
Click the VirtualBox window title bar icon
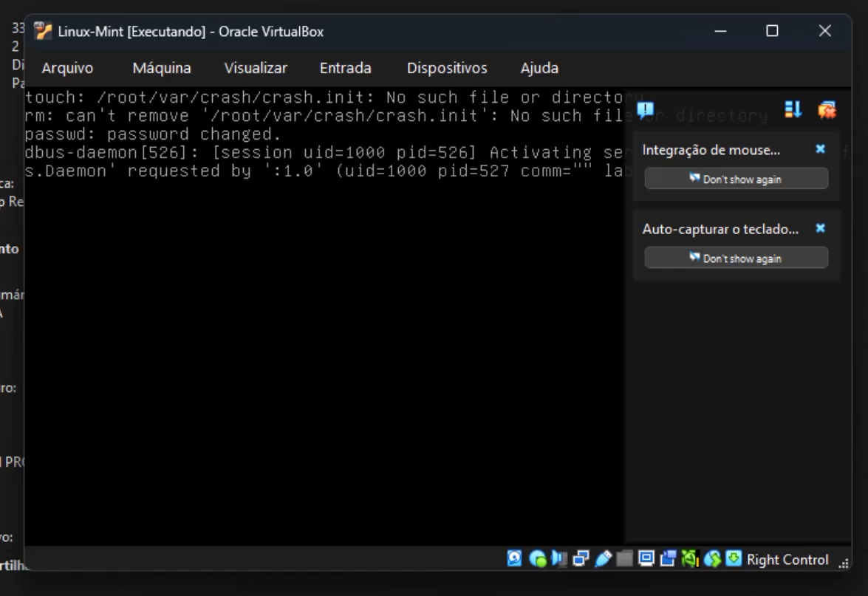click(x=43, y=31)
